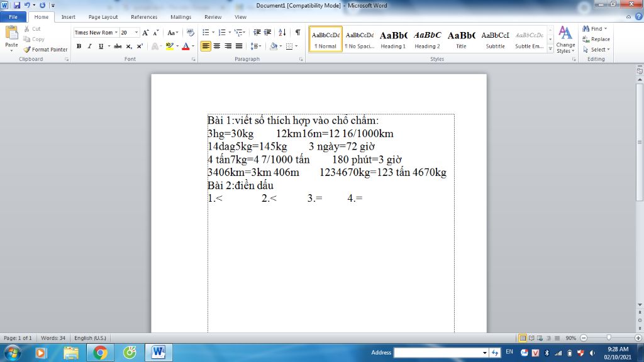Viewport: 644px width, 362px height.
Task: Open the Find dropdown arrow
Action: (x=606, y=29)
